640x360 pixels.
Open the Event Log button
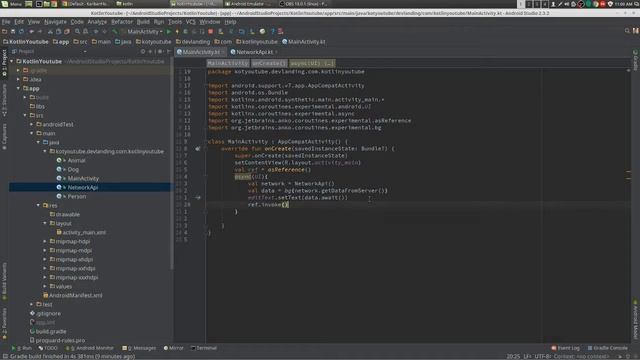click(565, 348)
